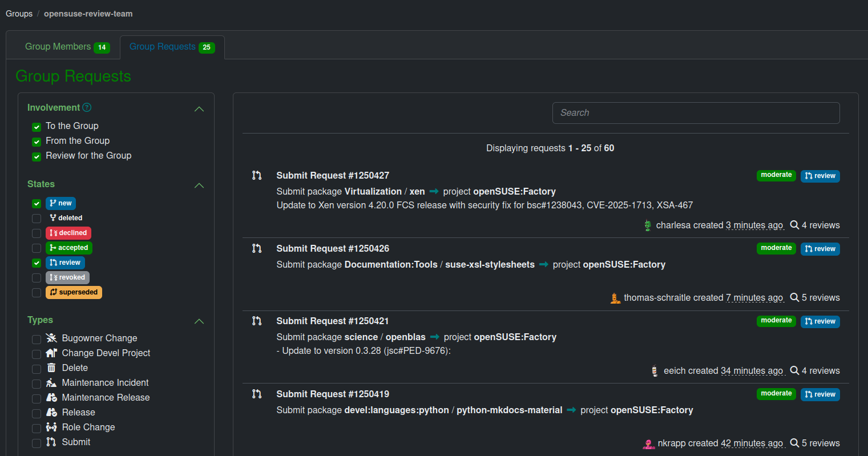Disable the From the Group involvement filter
868x456 pixels.
pyautogui.click(x=36, y=142)
